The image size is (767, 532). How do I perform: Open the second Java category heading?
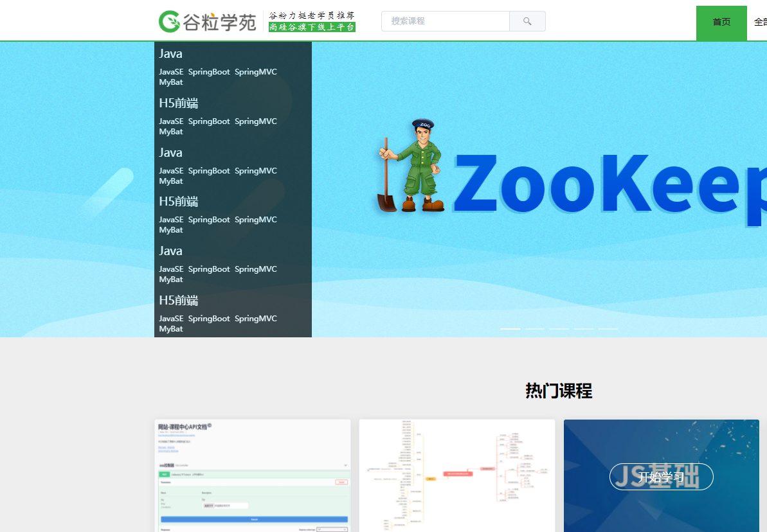pos(171,152)
